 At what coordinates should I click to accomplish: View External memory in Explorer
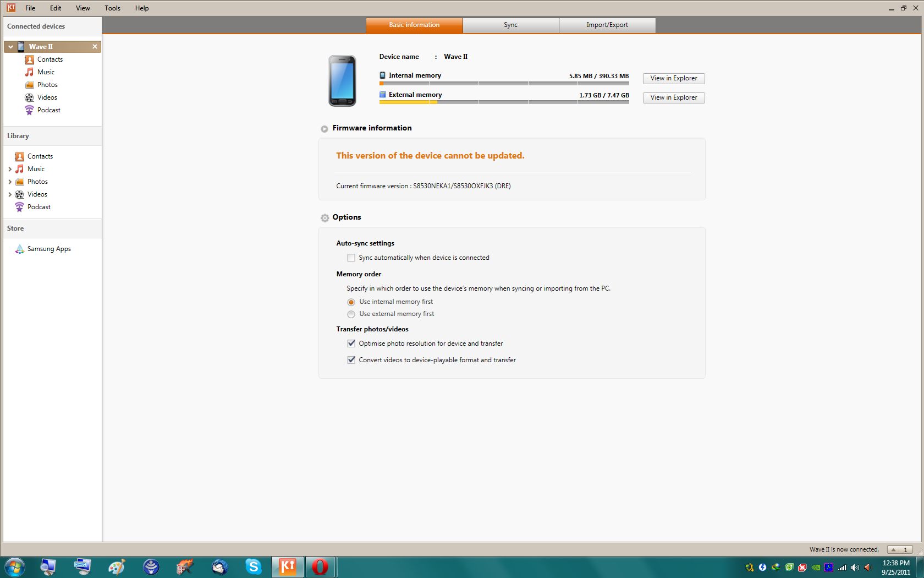[x=674, y=97]
